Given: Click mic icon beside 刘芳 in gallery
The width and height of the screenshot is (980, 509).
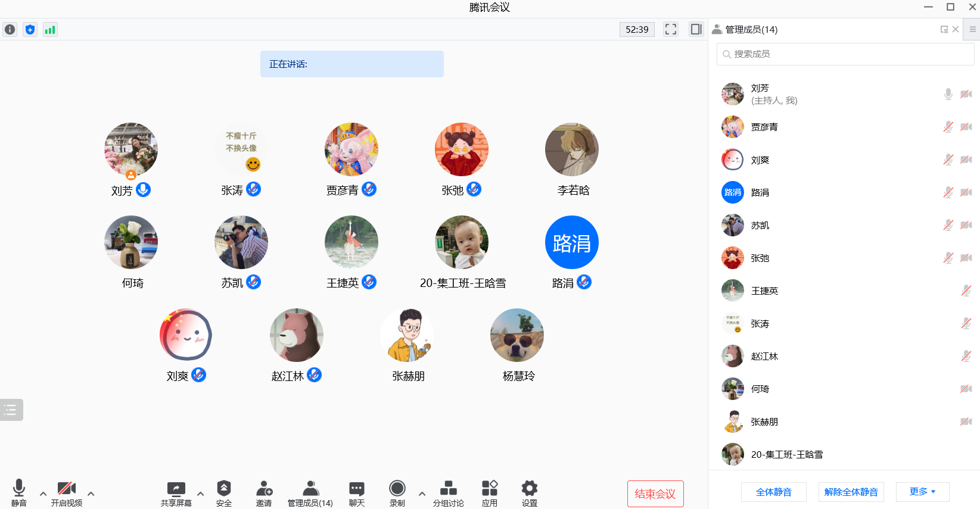Looking at the screenshot, I should [144, 189].
